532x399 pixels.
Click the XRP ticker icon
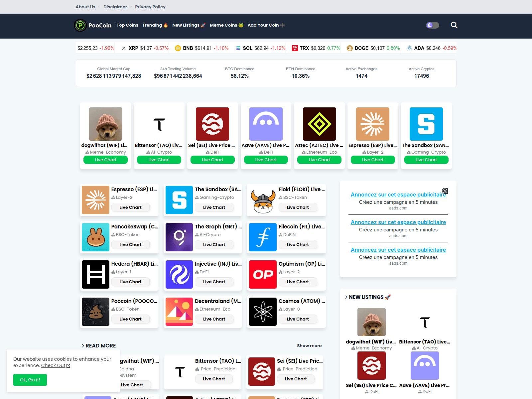click(x=124, y=48)
